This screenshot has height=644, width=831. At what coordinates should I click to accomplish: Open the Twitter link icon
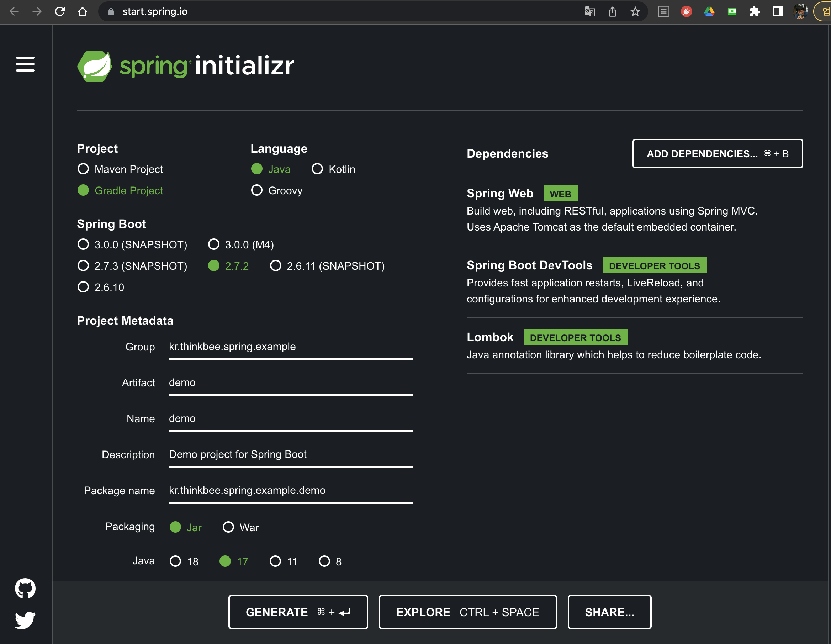click(x=25, y=621)
